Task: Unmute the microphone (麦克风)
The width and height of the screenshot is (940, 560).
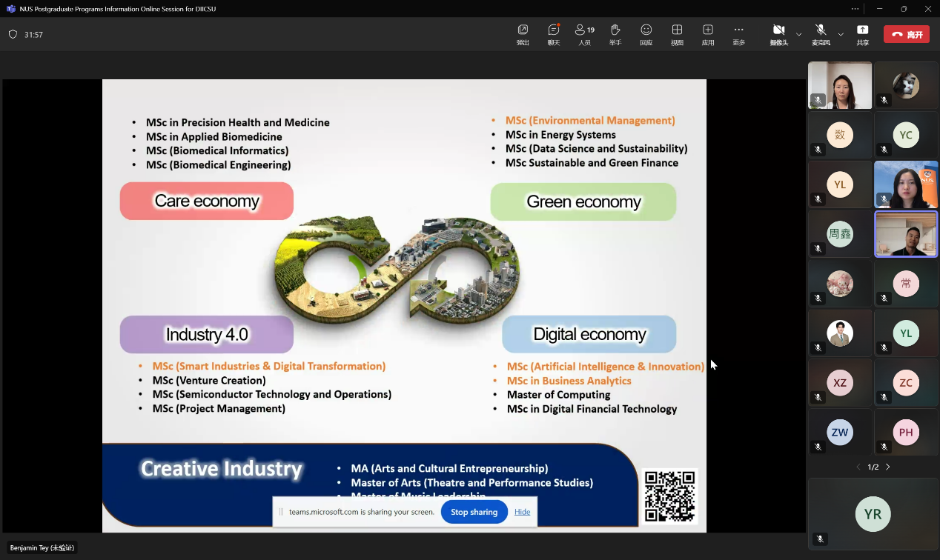Action: click(x=821, y=33)
